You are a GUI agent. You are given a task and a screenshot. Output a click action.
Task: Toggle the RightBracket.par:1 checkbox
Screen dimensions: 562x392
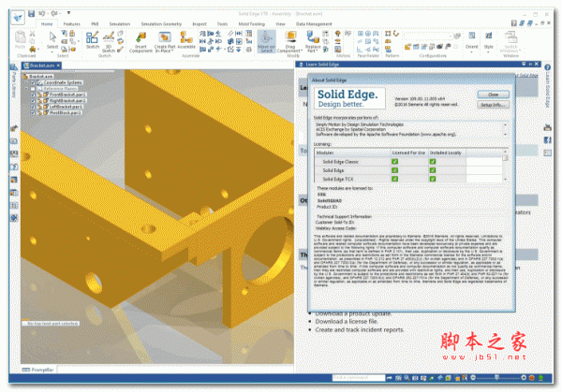[x=33, y=101]
